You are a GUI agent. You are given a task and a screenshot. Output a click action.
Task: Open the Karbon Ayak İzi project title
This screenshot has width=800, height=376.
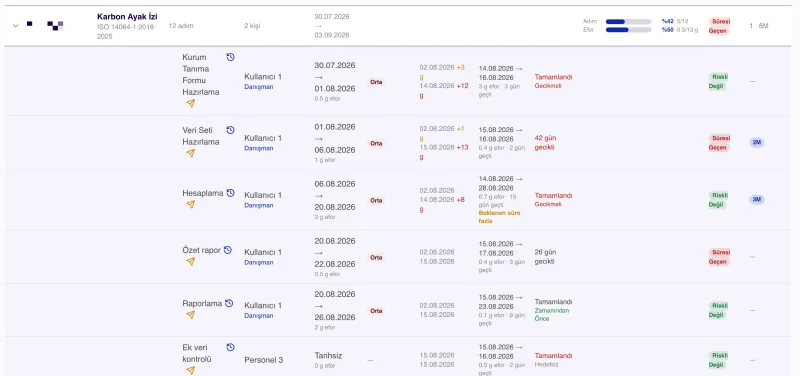(127, 17)
